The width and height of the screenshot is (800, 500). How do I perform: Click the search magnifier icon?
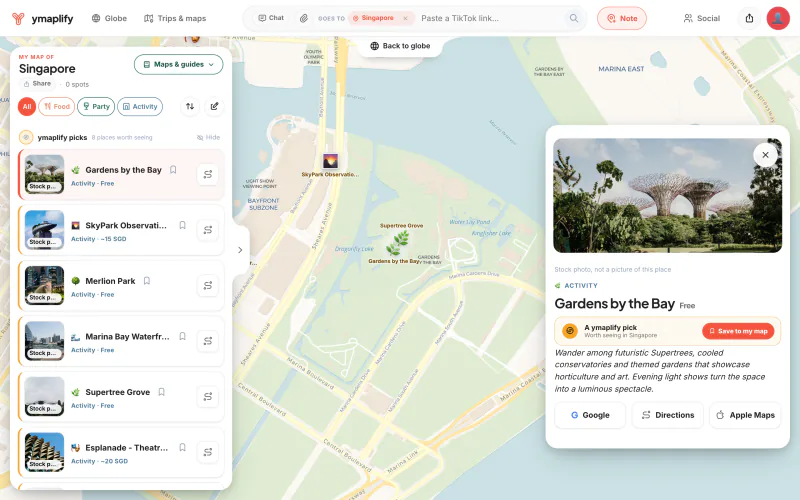(x=574, y=18)
